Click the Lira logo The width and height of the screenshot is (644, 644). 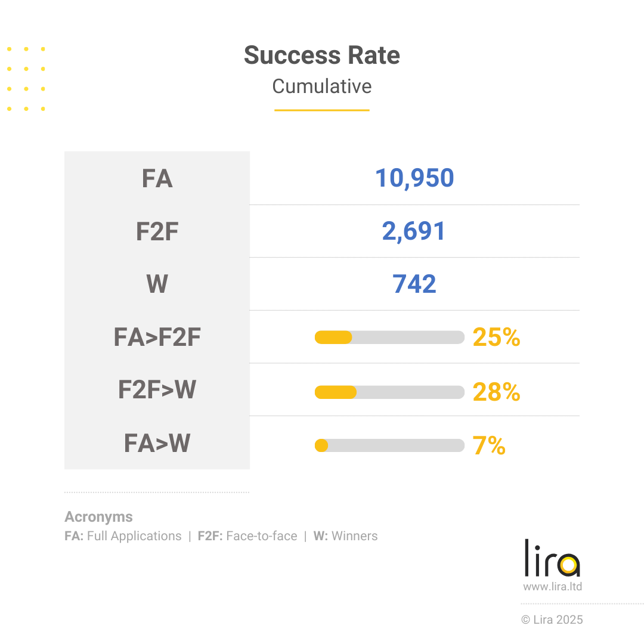pos(552,558)
